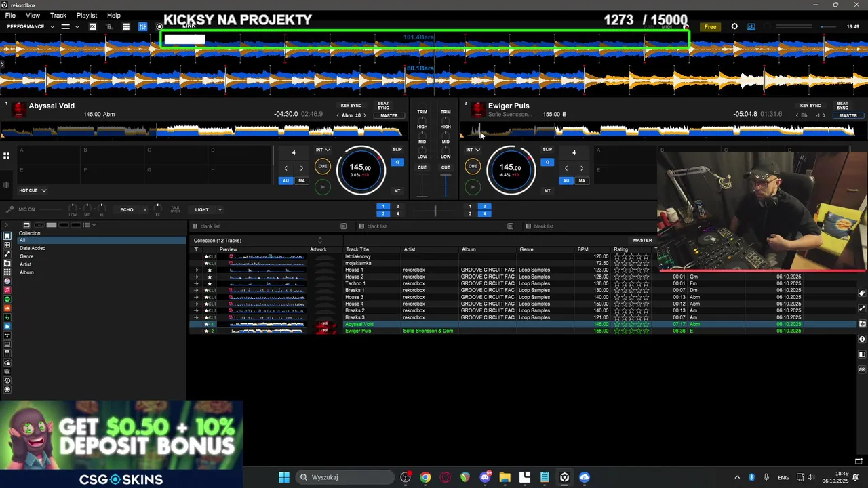This screenshot has width=868, height=488.
Task: Open the FX panel icon in top toolbar
Action: point(92,26)
